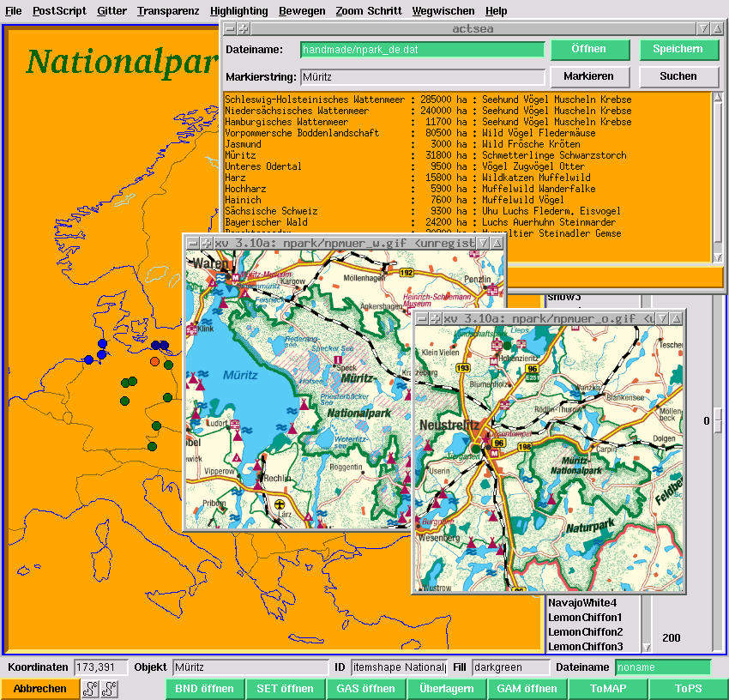This screenshot has width=729, height=700.
Task: Click the npmuer_o.gif up-triangle title icon
Action: (676, 318)
